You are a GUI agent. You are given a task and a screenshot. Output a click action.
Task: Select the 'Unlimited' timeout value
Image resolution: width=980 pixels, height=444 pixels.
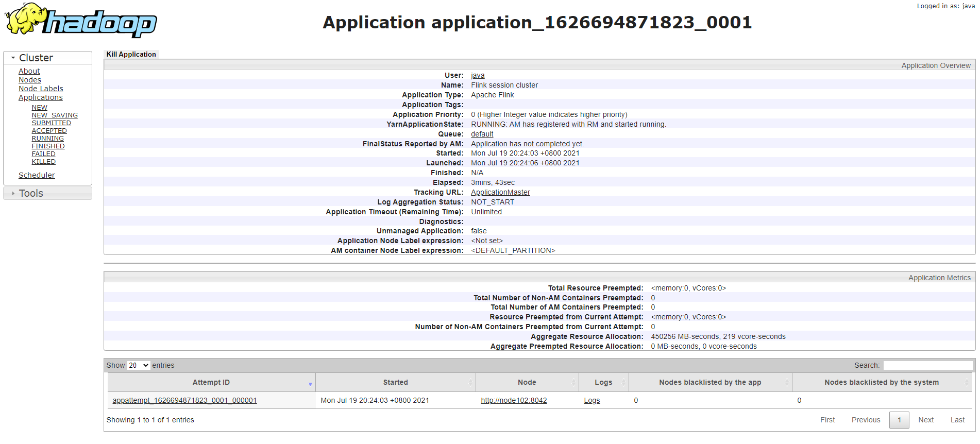pos(486,212)
